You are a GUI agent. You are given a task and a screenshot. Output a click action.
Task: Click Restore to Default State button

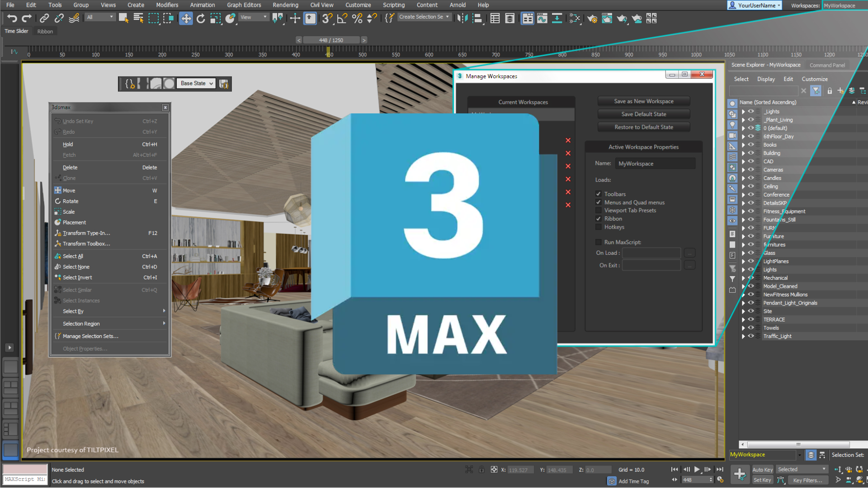point(644,127)
